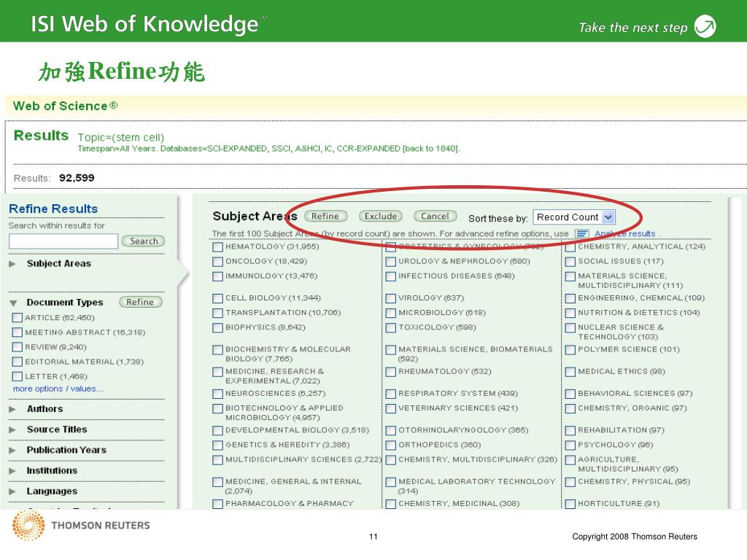Check the HEMATOLOGY subject area box
747x560 pixels.
[217, 246]
